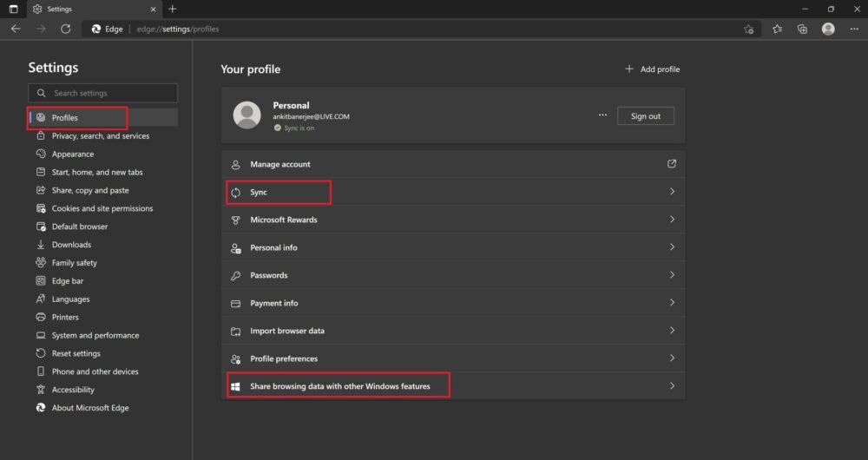The width and height of the screenshot is (868, 460).
Task: Click the Sign out button
Action: [x=645, y=116]
